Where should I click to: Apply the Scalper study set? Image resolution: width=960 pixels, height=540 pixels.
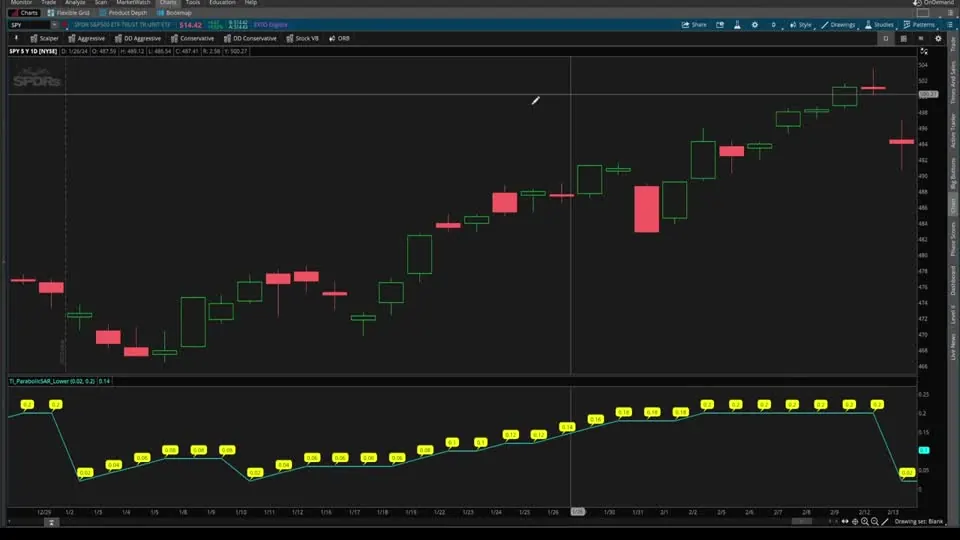tap(44, 39)
